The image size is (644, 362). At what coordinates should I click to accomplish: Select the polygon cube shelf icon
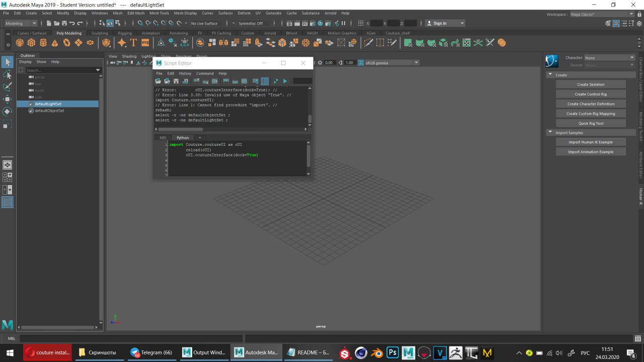tap(31, 43)
